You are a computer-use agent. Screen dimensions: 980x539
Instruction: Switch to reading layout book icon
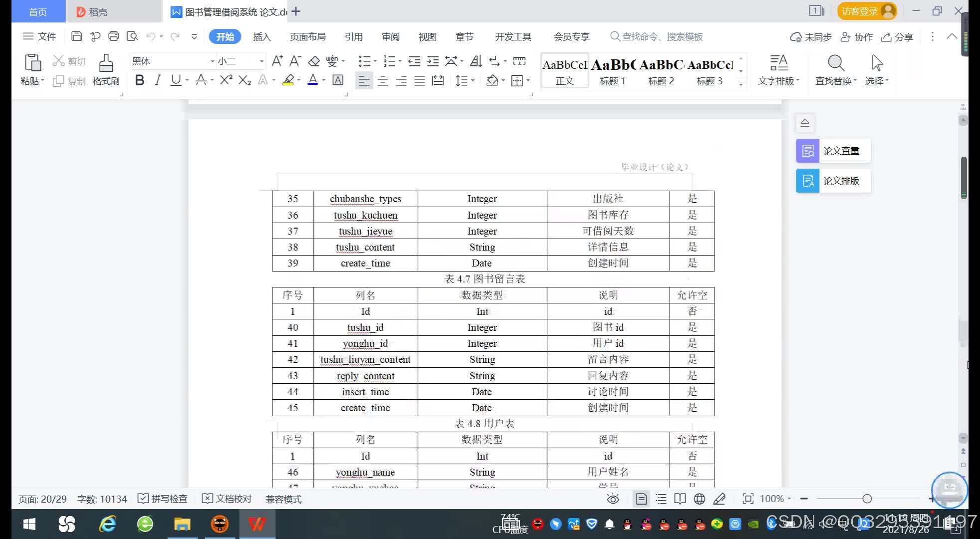point(680,499)
